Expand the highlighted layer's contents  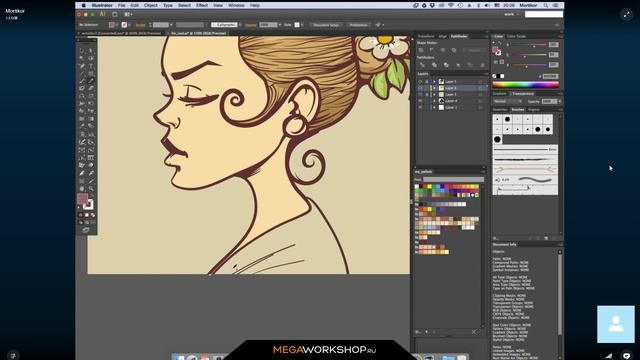pyautogui.click(x=435, y=88)
